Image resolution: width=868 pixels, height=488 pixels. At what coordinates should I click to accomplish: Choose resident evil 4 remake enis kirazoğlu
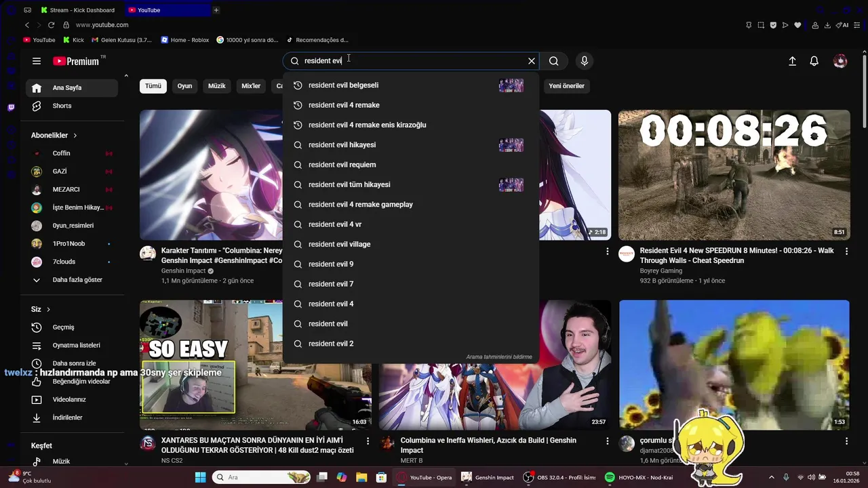[x=411, y=125]
